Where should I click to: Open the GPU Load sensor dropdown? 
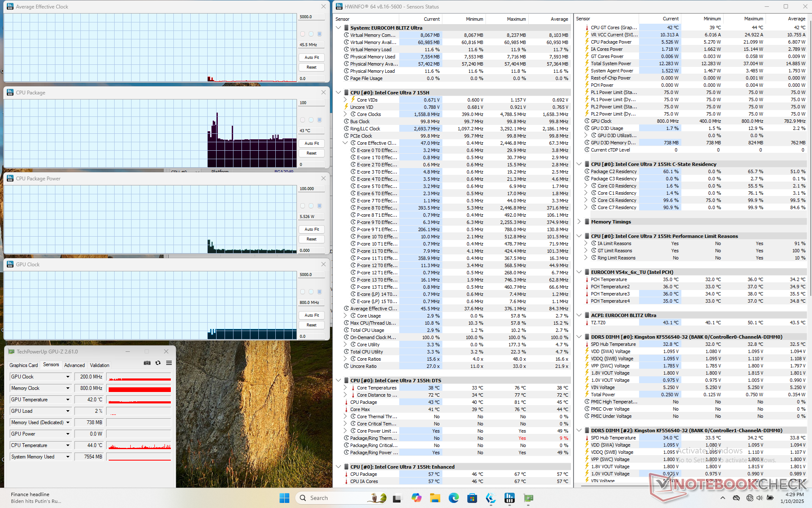[68, 411]
